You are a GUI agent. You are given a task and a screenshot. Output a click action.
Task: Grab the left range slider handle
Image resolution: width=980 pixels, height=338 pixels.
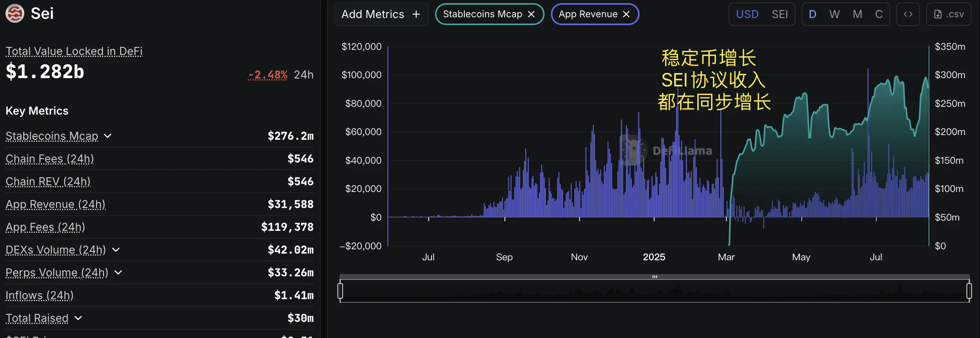pos(340,291)
